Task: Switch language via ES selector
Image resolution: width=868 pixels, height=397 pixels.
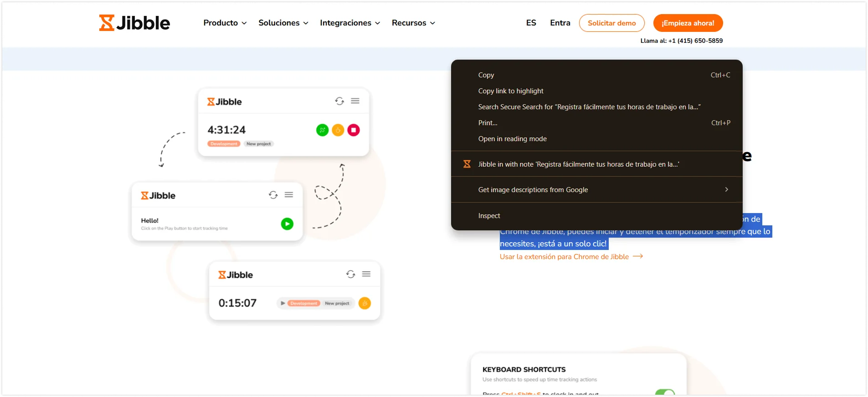Action: coord(531,23)
